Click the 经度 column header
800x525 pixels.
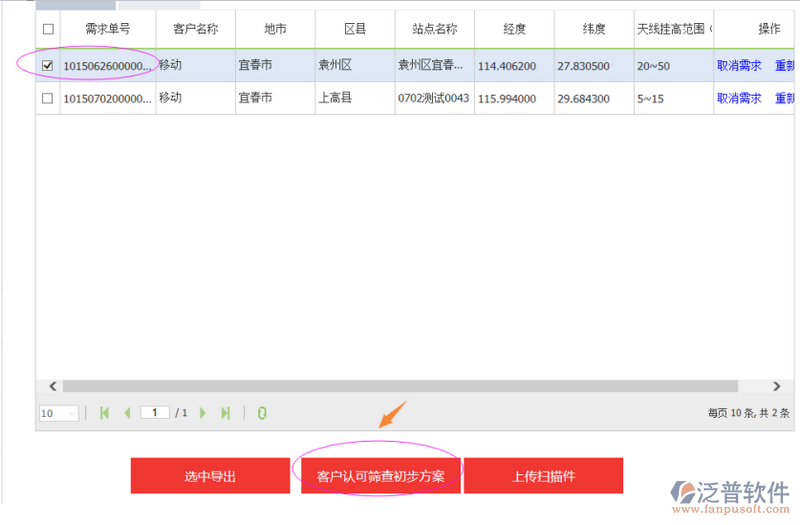point(514,30)
